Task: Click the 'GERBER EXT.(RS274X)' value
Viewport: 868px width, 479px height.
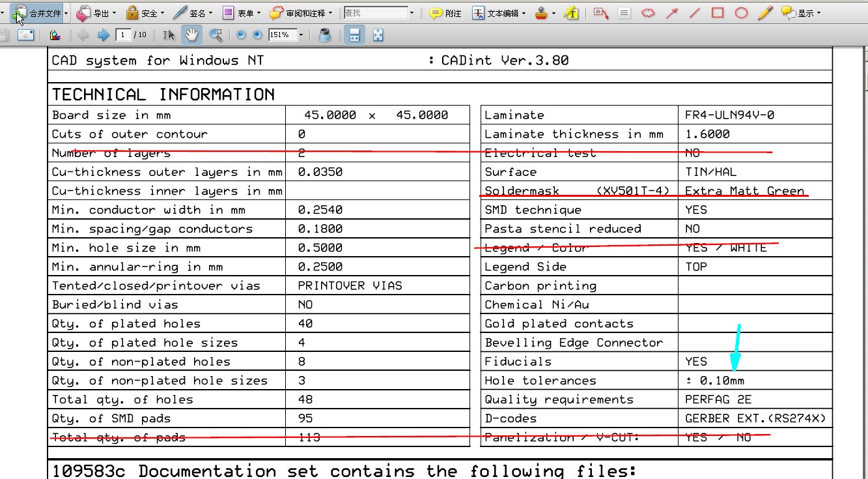Action: 755,418
